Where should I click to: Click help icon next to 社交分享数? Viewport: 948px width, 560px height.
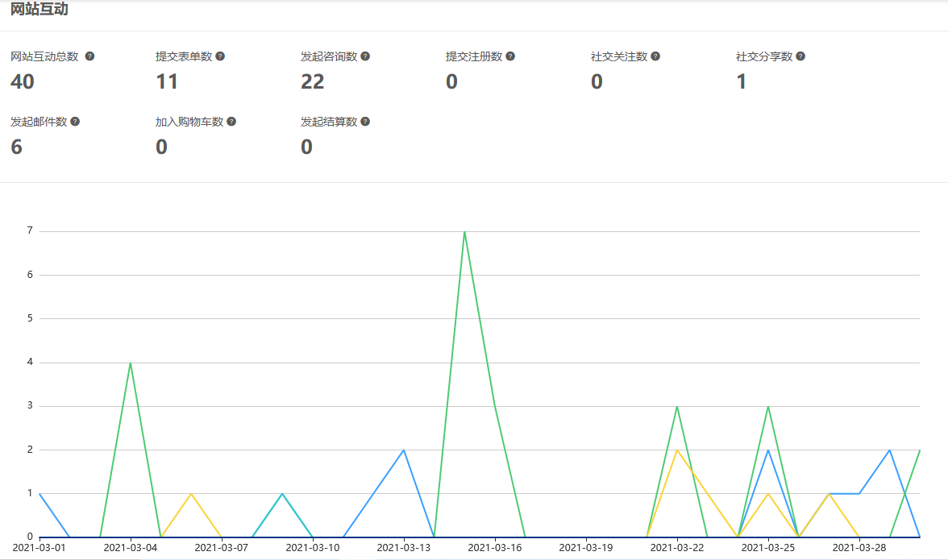pyautogui.click(x=800, y=56)
